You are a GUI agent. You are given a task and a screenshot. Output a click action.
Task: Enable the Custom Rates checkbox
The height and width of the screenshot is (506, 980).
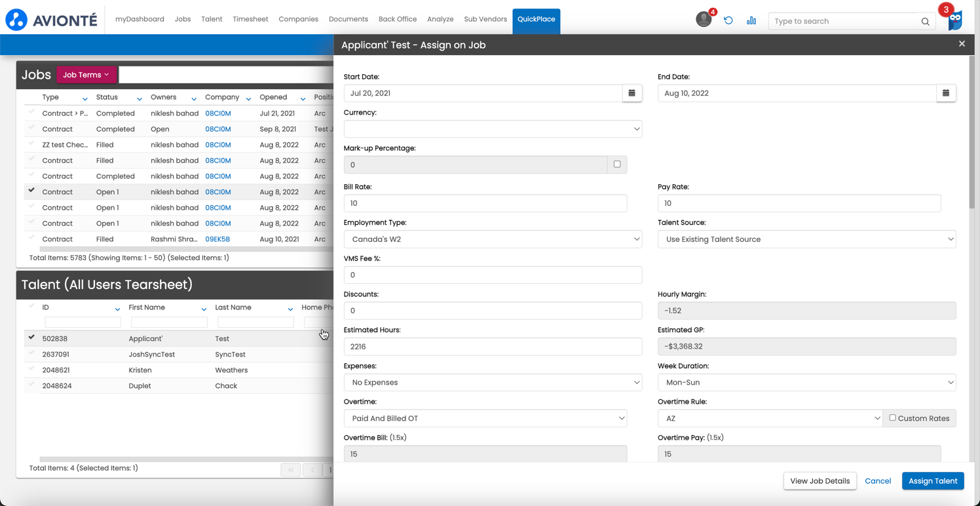pyautogui.click(x=892, y=418)
